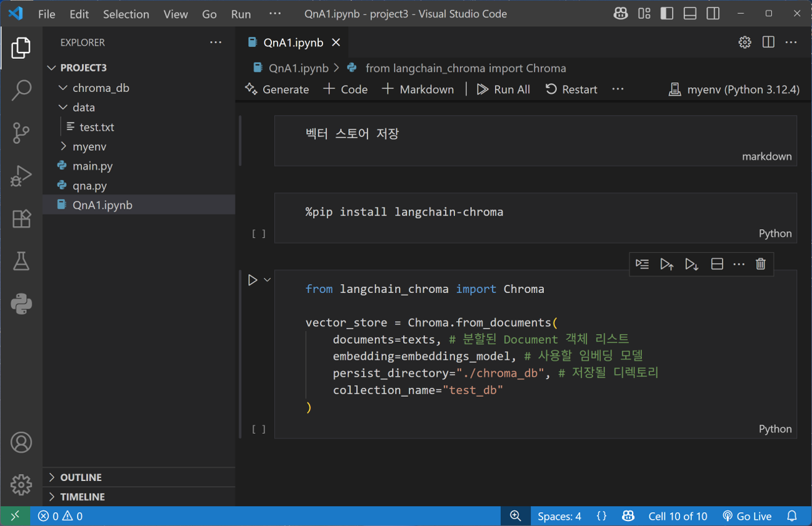The height and width of the screenshot is (526, 812).
Task: Open the File menu
Action: (x=47, y=14)
